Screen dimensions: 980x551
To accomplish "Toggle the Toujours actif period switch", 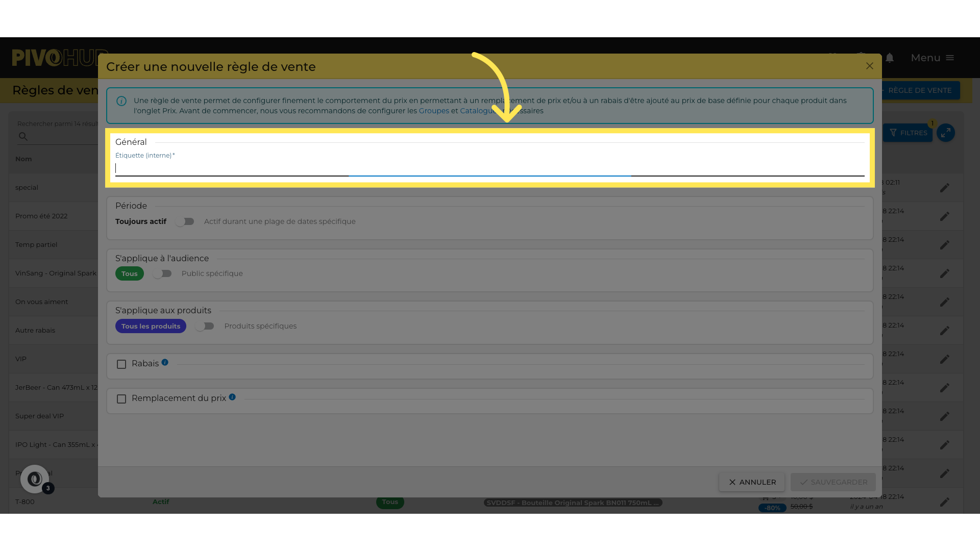I will tap(185, 221).
